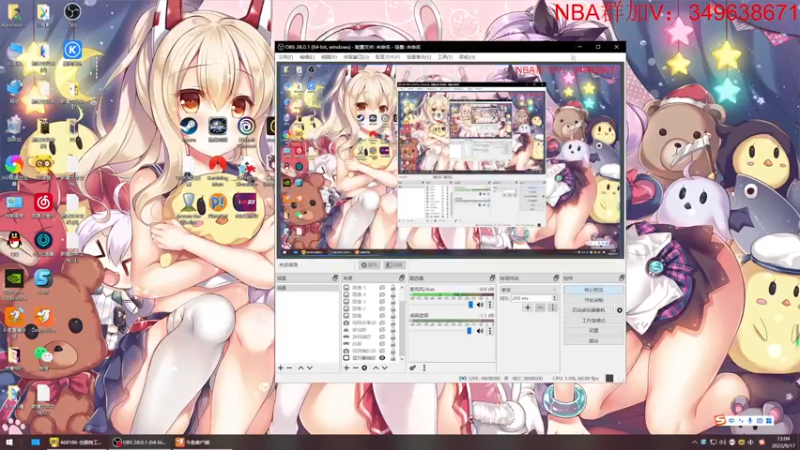Image resolution: width=800 pixels, height=450 pixels.
Task: Toggle lock on 显示器捕获 source
Action: [x=393, y=358]
